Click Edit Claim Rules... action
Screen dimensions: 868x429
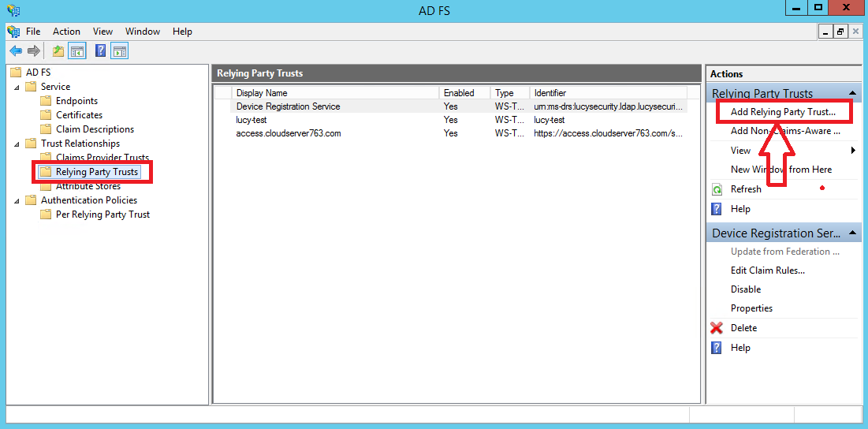(x=767, y=270)
